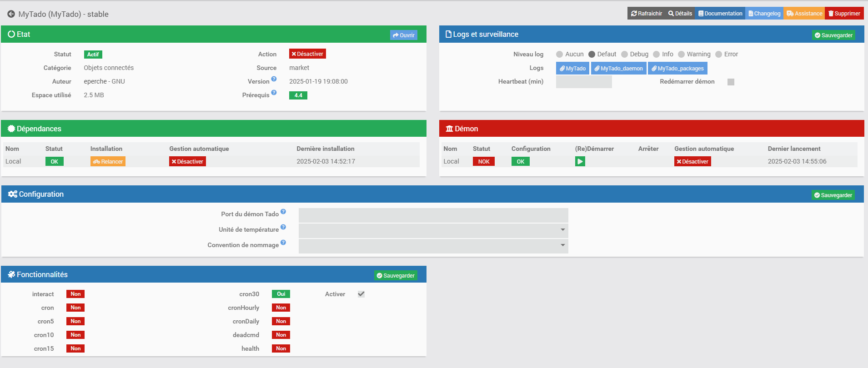Click the Non badge for interact
The height and width of the screenshot is (368, 868).
[x=75, y=294]
